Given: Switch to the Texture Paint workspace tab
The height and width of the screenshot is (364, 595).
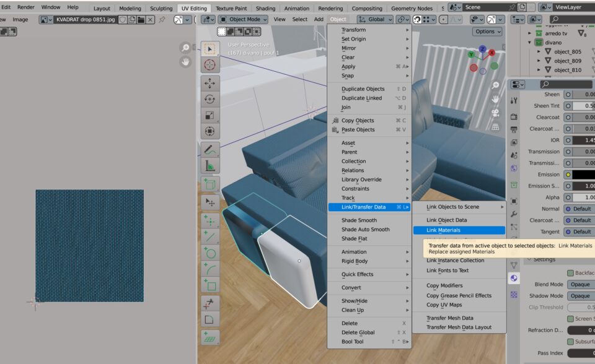Looking at the screenshot, I should click(x=231, y=9).
